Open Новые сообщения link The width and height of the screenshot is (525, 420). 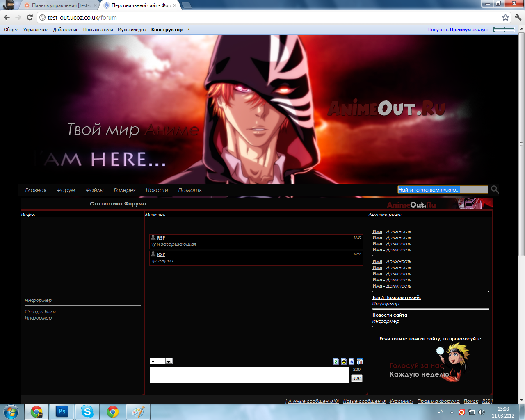364,401
